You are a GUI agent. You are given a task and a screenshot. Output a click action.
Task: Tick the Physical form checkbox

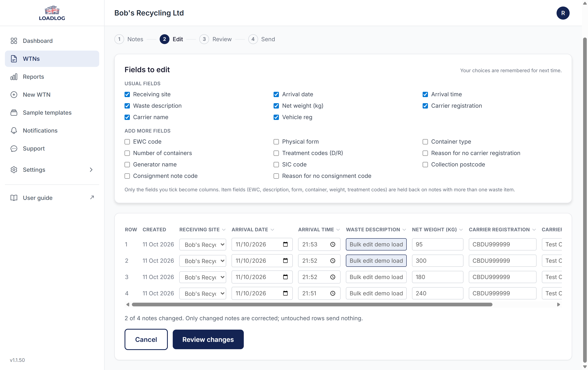coord(276,142)
